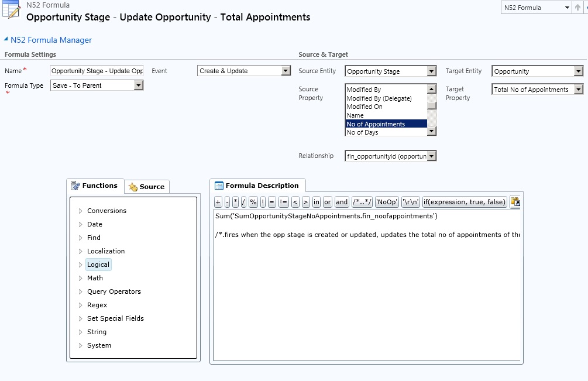Viewport: 588px width, 381px height.
Task: Click the up arrow navigation icon
Action: tap(578, 8)
